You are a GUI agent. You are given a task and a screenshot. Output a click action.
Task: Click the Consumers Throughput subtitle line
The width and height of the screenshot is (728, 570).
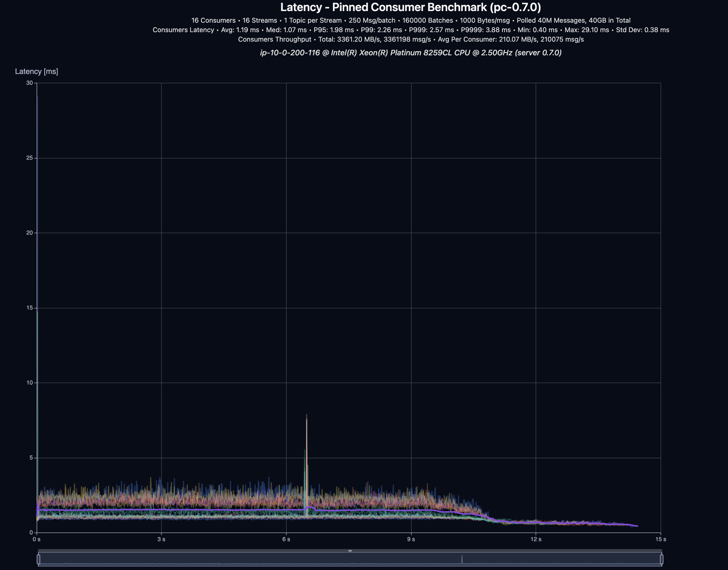[x=411, y=40]
